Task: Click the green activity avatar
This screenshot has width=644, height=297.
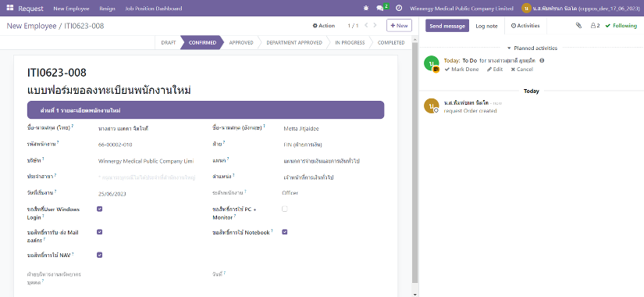Action: (431, 63)
